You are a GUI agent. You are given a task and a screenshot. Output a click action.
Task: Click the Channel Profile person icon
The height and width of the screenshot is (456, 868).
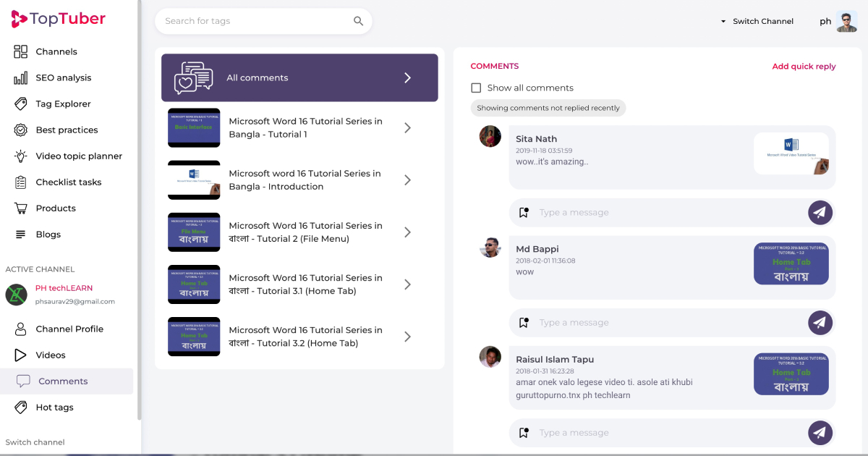click(21, 329)
